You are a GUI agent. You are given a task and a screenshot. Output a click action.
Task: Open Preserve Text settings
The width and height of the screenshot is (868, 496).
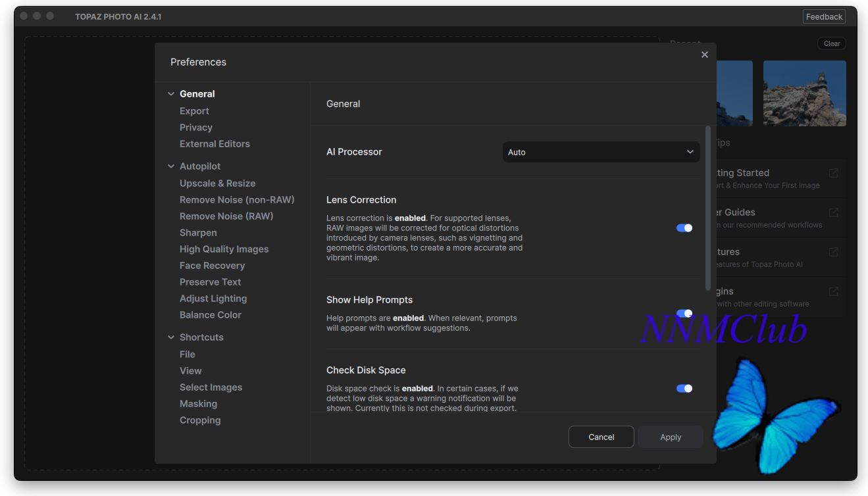tap(211, 282)
